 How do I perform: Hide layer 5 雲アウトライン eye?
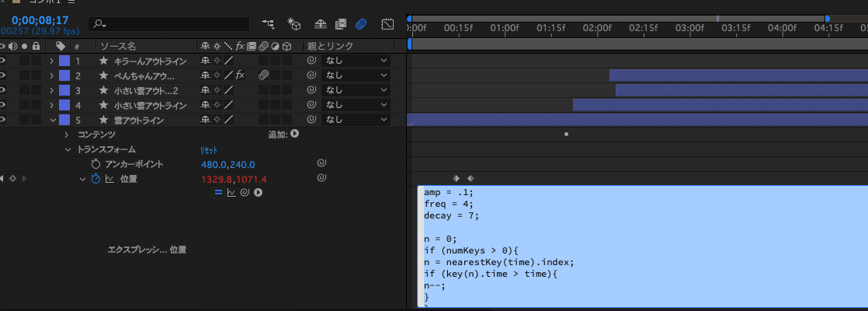[x=2, y=119]
